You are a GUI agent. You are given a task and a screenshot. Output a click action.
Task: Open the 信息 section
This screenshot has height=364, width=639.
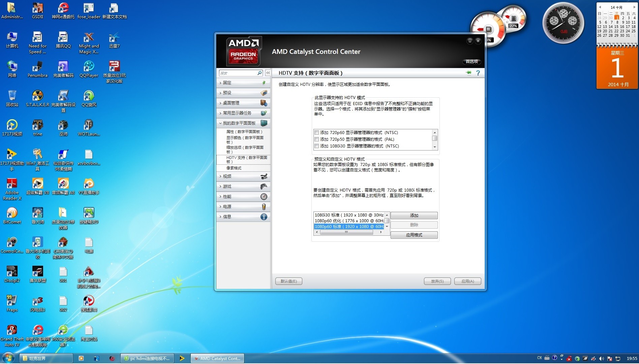(243, 217)
